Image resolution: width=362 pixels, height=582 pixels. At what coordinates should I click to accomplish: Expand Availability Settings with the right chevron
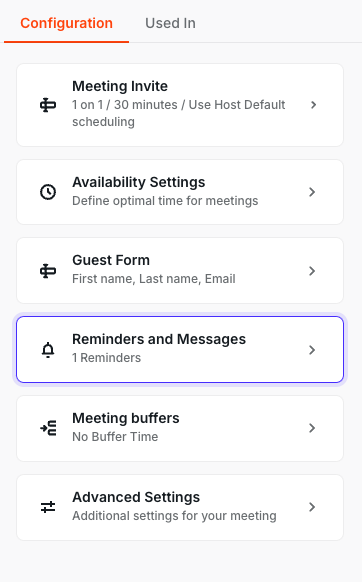coord(312,192)
